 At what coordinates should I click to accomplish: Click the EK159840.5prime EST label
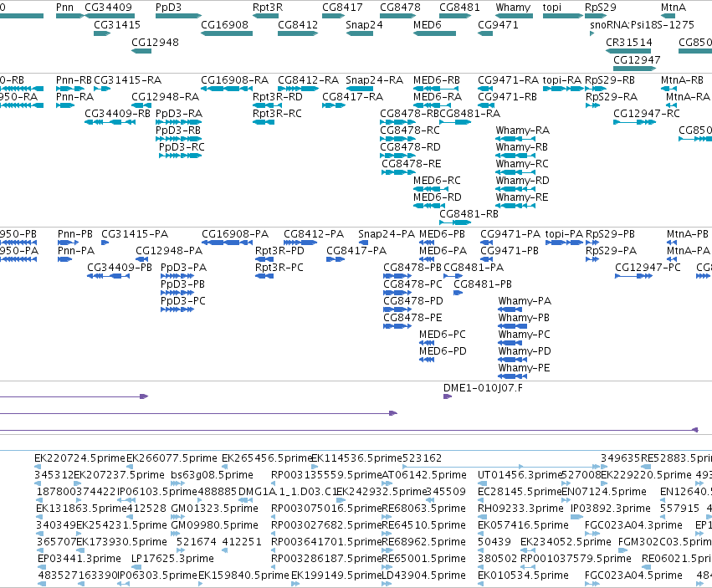coord(243,575)
